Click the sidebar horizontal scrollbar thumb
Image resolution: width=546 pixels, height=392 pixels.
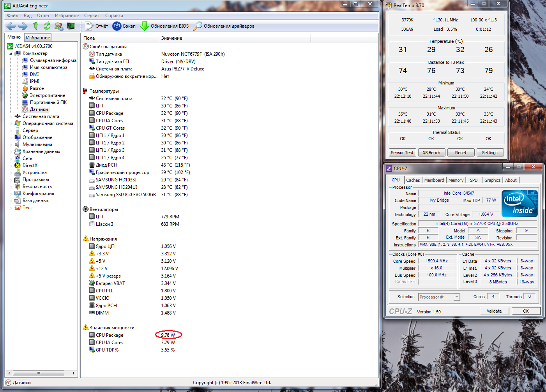38,373
